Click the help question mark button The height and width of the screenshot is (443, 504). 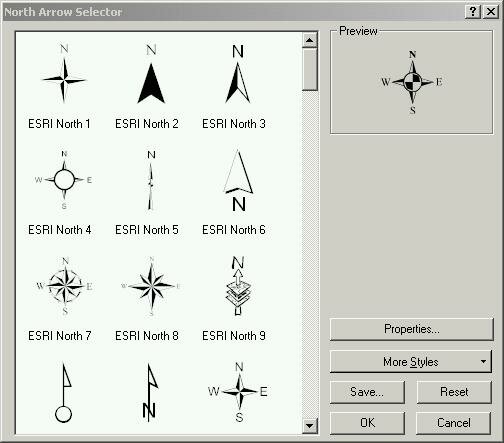[x=473, y=12]
